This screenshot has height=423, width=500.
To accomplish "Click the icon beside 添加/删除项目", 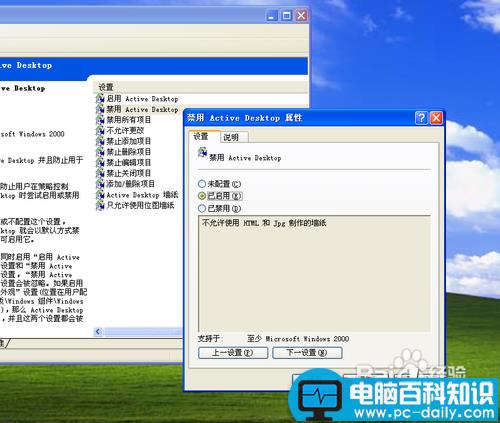I will 100,184.
